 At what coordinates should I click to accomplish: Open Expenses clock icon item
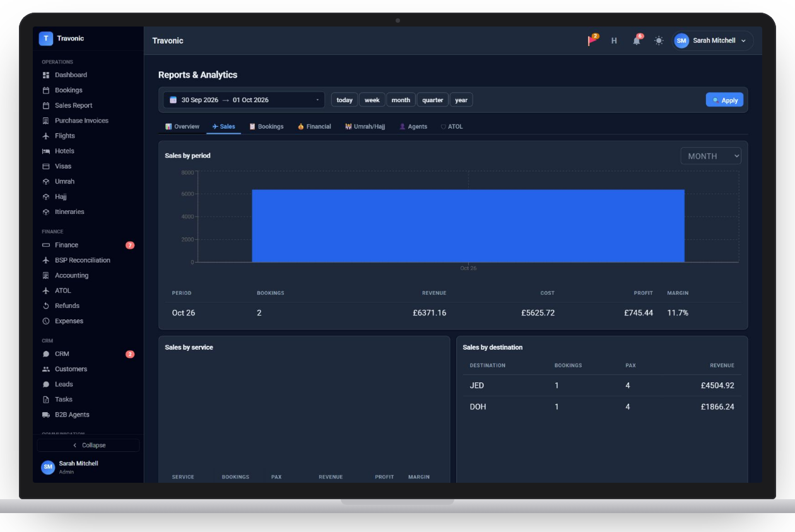tap(46, 321)
